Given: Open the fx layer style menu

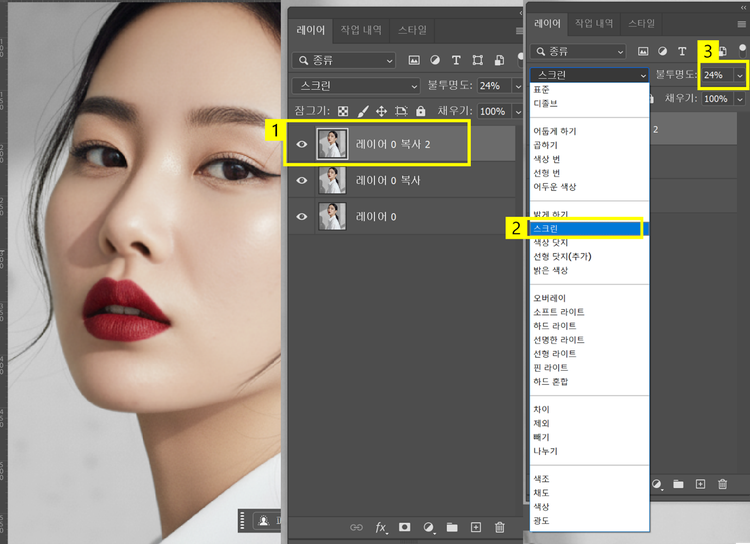Looking at the screenshot, I should [381, 527].
